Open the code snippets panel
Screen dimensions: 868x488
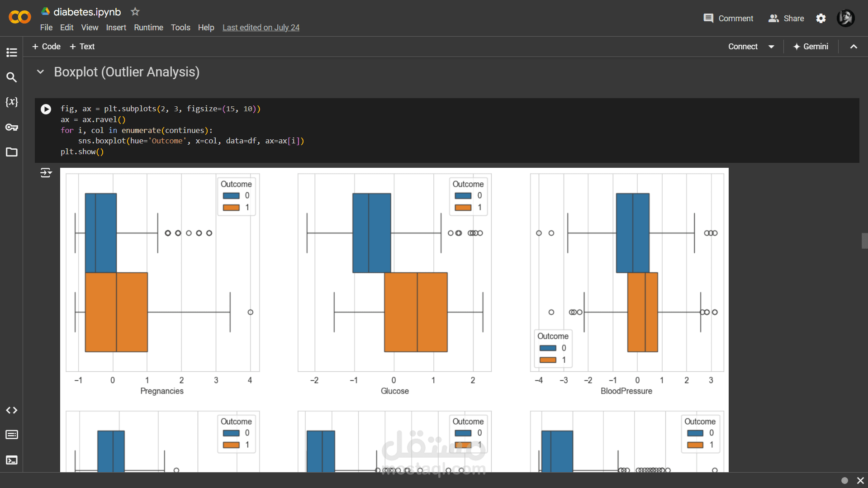(x=12, y=410)
